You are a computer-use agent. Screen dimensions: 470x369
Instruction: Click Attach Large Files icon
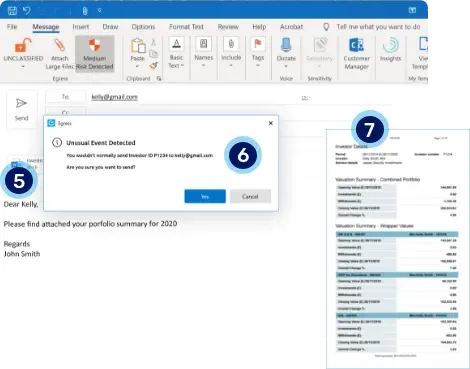pos(59,45)
